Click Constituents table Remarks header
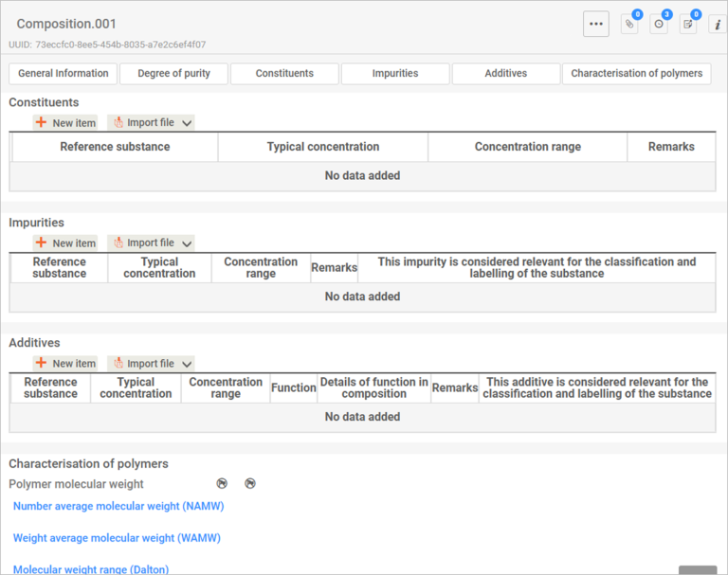 (671, 147)
